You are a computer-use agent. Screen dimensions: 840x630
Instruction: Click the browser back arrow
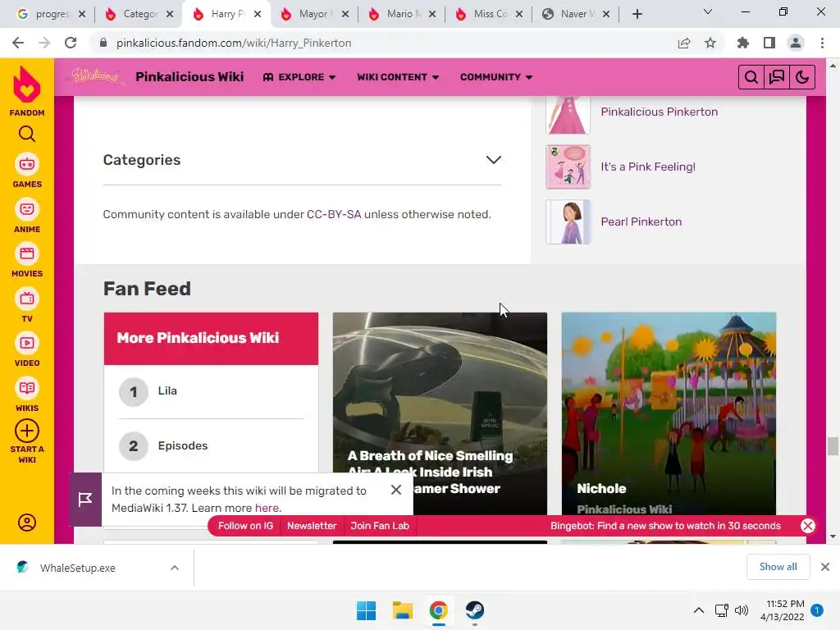point(18,43)
